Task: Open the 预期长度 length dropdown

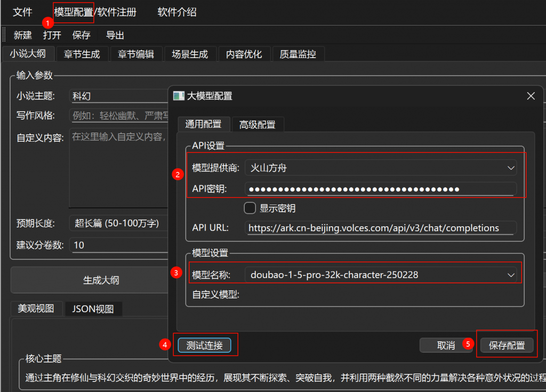Action: tap(118, 223)
